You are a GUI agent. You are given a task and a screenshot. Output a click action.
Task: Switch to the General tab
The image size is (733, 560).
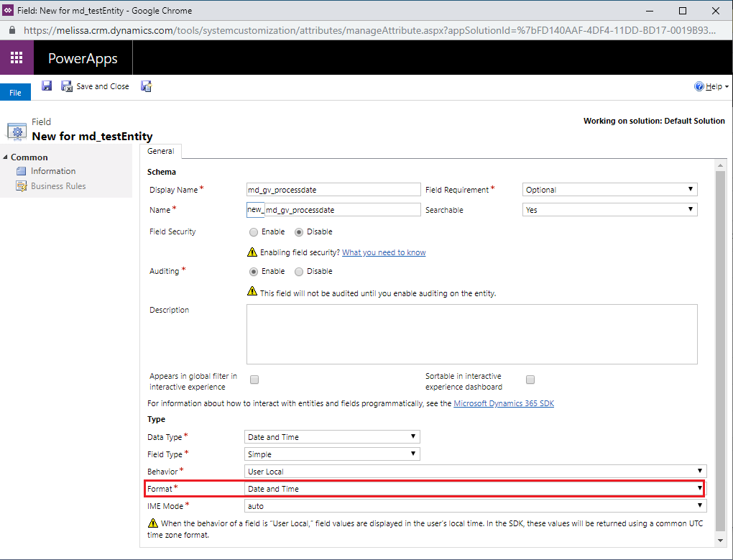tap(161, 151)
